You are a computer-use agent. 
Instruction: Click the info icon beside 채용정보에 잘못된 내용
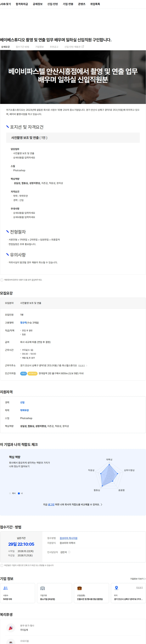pos(2,280)
